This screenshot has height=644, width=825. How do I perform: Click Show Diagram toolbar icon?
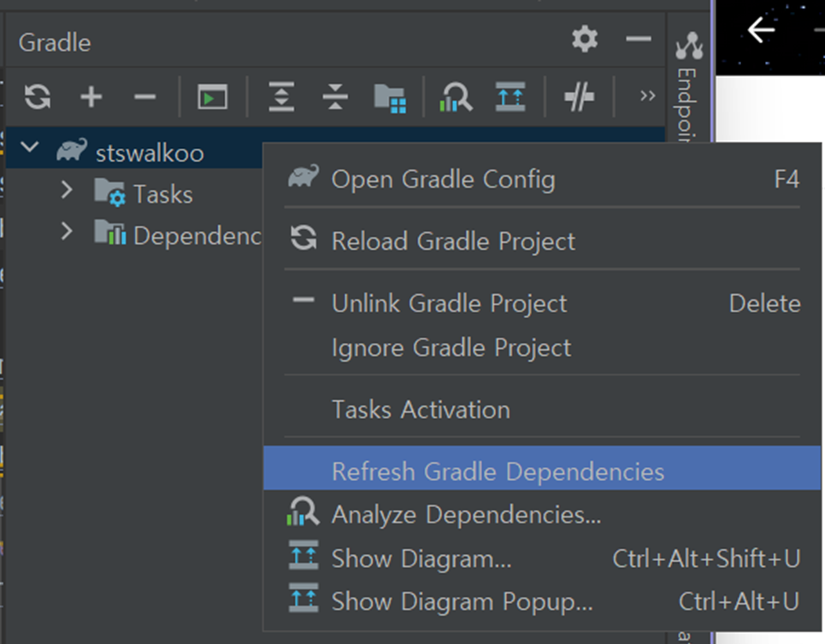[x=510, y=97]
